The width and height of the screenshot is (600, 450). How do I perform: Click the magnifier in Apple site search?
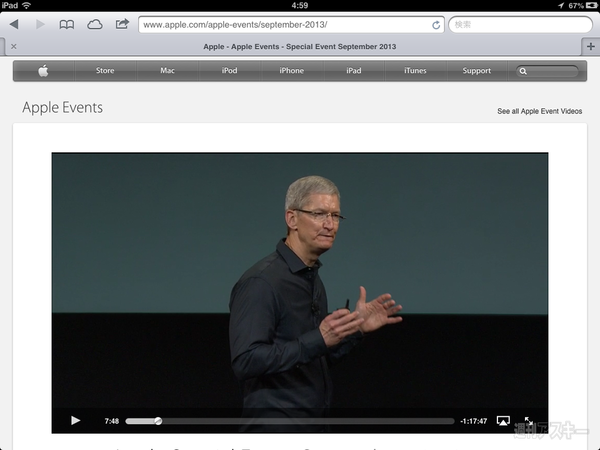(523, 71)
